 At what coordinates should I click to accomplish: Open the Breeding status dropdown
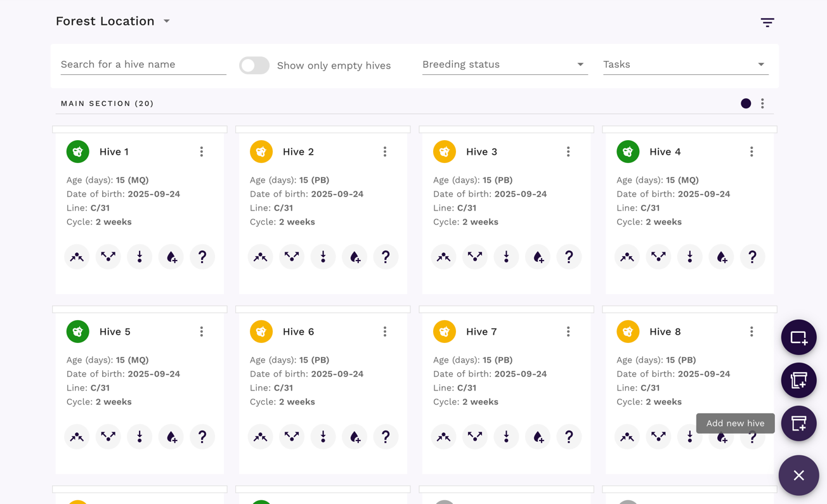[x=504, y=65]
